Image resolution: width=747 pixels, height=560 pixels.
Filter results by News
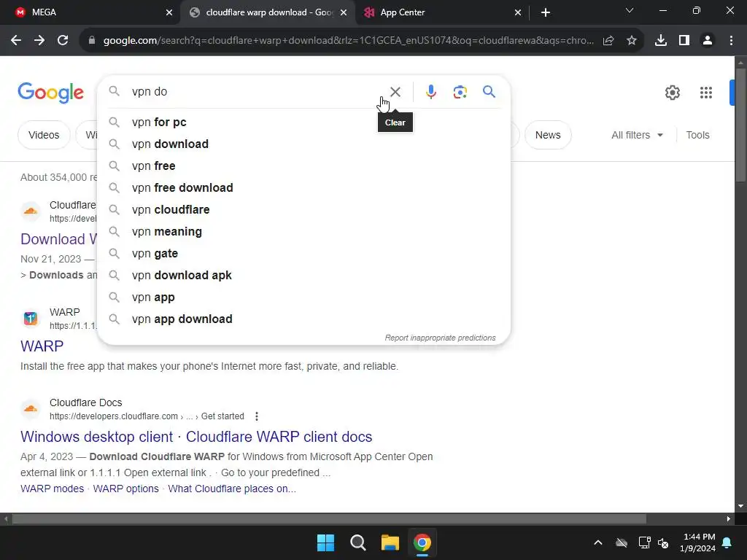point(548,135)
